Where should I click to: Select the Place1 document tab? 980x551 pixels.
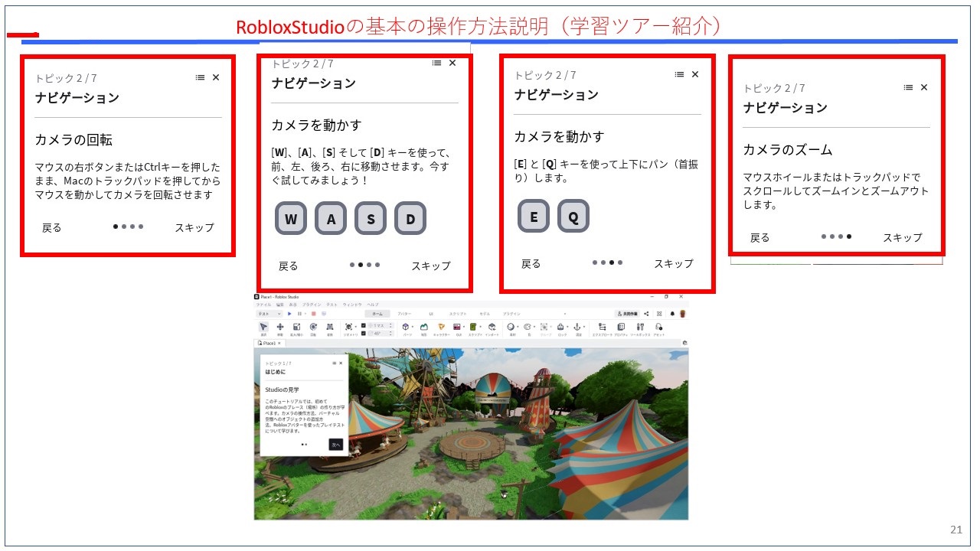268,344
